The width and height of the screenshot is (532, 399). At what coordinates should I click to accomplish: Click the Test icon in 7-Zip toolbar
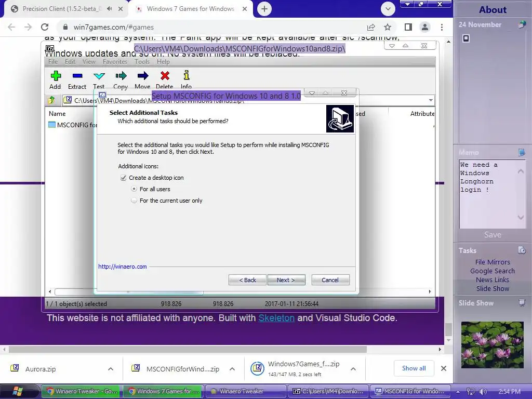pos(99,76)
